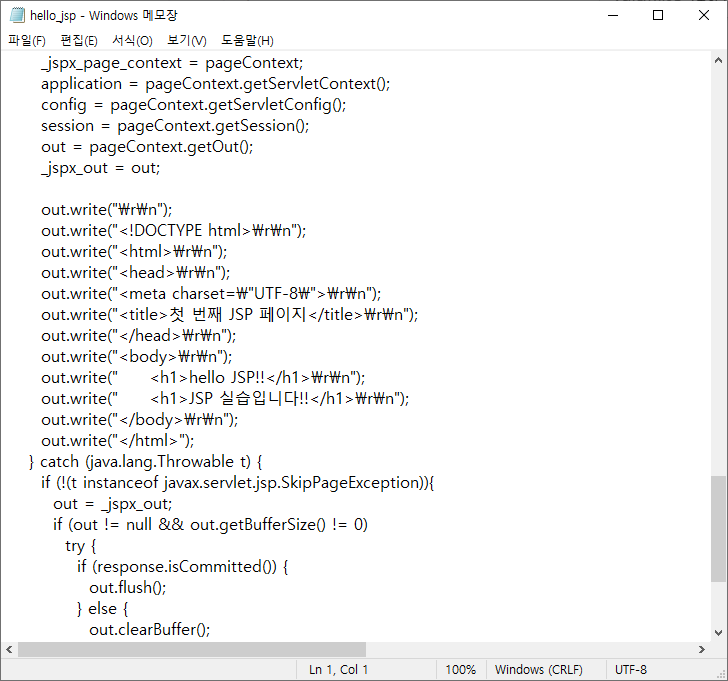This screenshot has height=681, width=728.
Task: Click the '</html>' out.write line
Action: point(118,441)
